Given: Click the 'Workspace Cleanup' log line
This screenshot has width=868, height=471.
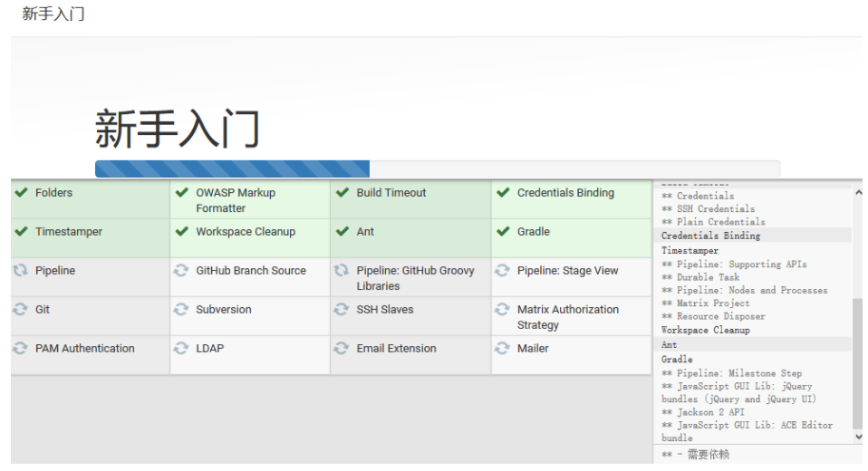Looking at the screenshot, I should coord(705,330).
